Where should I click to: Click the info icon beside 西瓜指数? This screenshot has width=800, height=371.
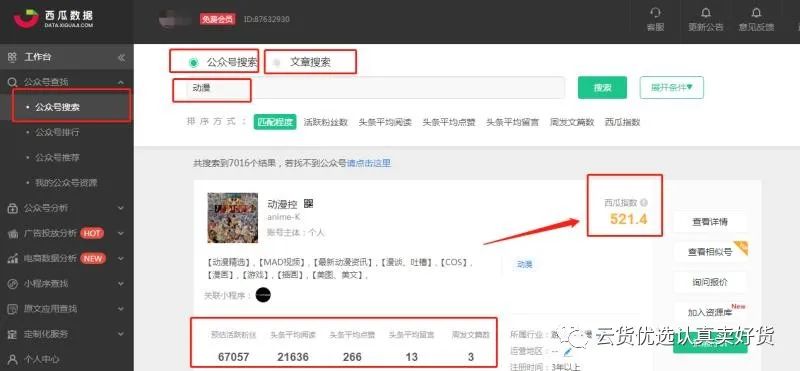click(644, 203)
